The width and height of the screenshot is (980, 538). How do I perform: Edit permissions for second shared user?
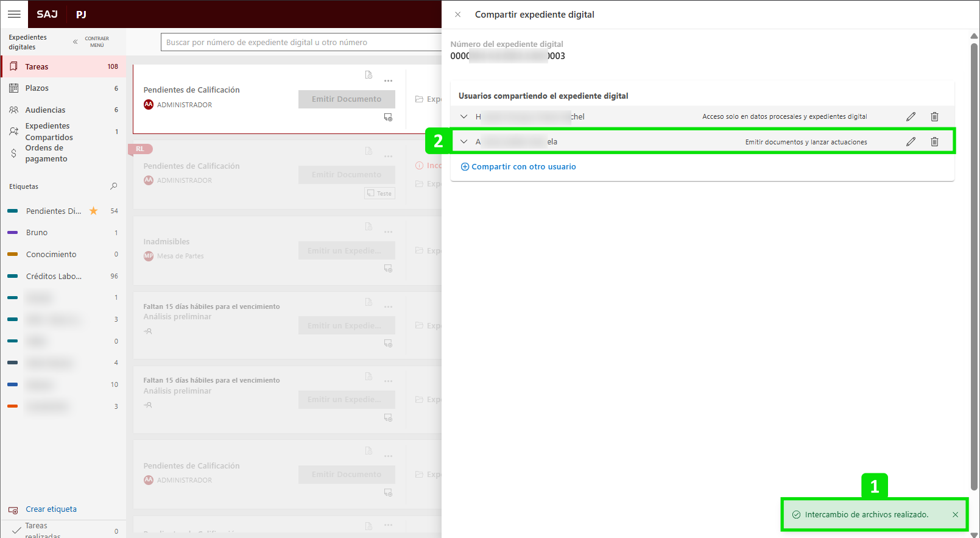click(911, 142)
